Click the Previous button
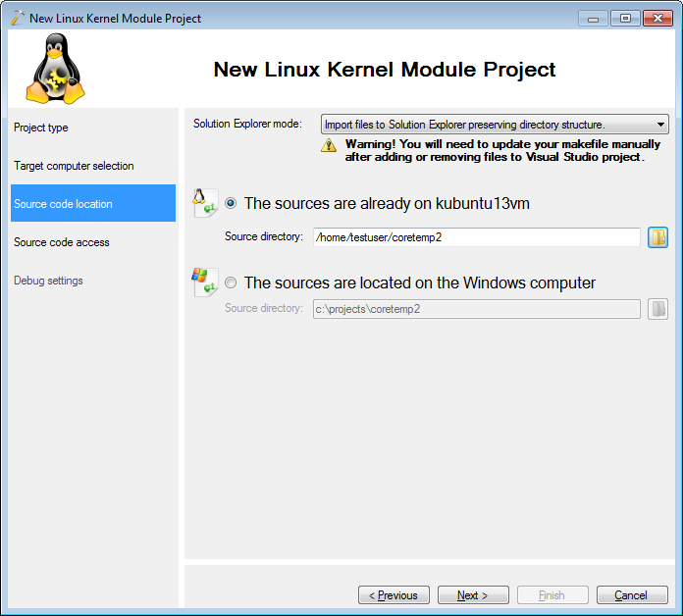Viewport: 683px width, 616px height. [x=394, y=594]
